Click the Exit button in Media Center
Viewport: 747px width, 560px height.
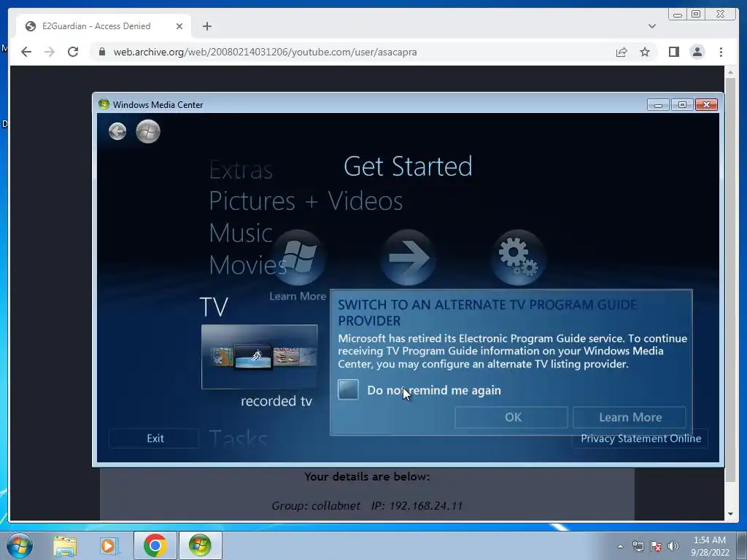tap(155, 438)
